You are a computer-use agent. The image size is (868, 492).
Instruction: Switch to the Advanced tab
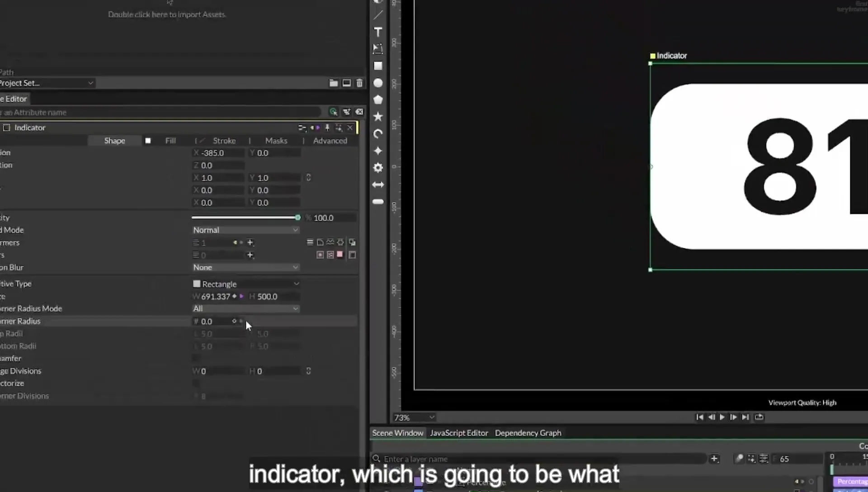point(330,141)
